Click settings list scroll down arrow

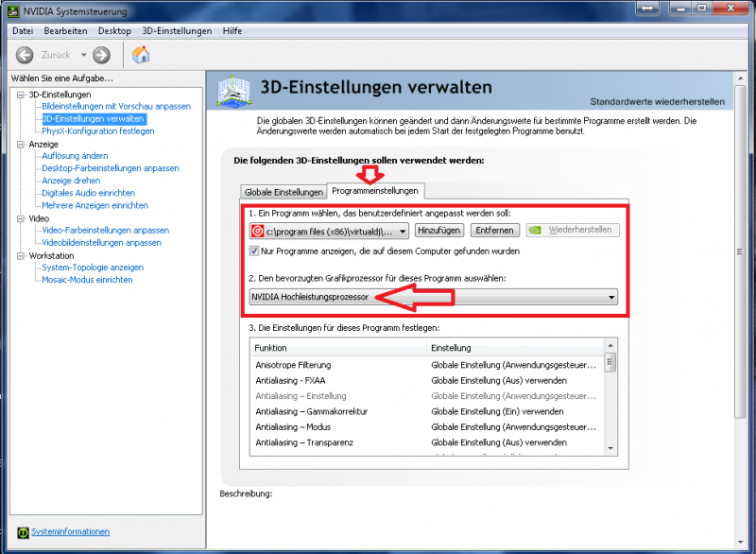pyautogui.click(x=610, y=448)
